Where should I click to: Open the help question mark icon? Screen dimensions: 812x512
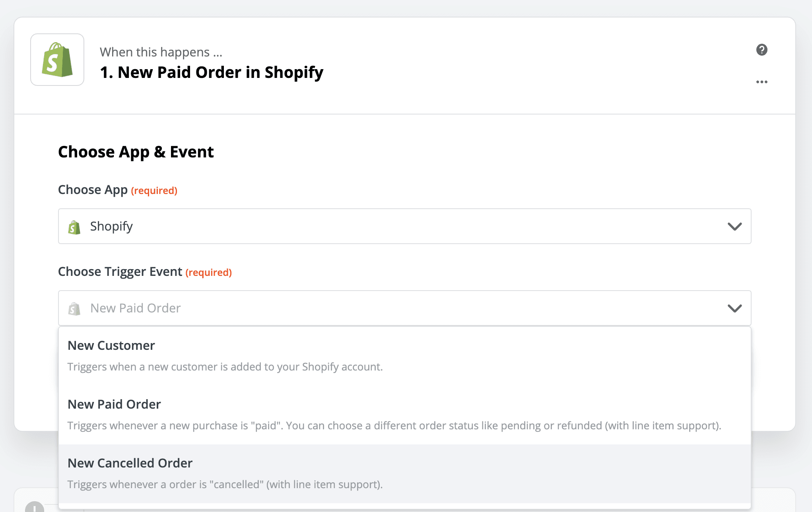tap(761, 50)
